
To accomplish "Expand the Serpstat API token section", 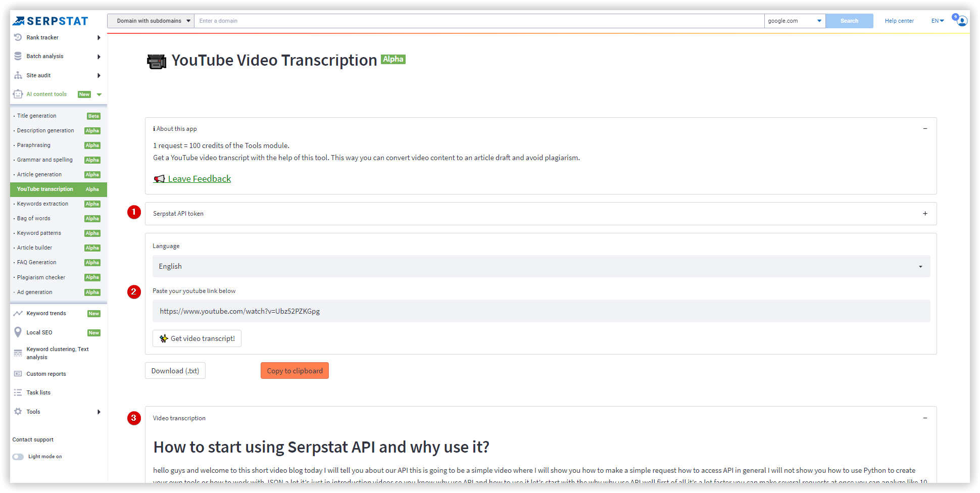I will 925,214.
